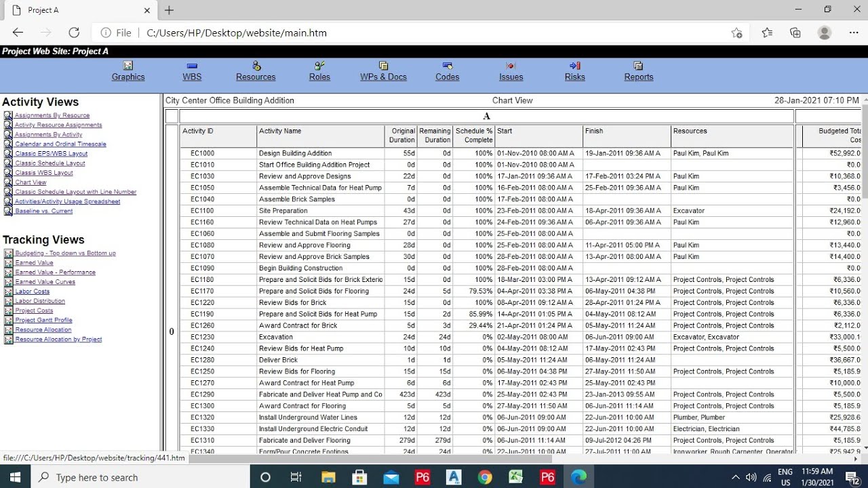The image size is (868, 488).
Task: Click Windows Start button
Action: pyautogui.click(x=15, y=477)
